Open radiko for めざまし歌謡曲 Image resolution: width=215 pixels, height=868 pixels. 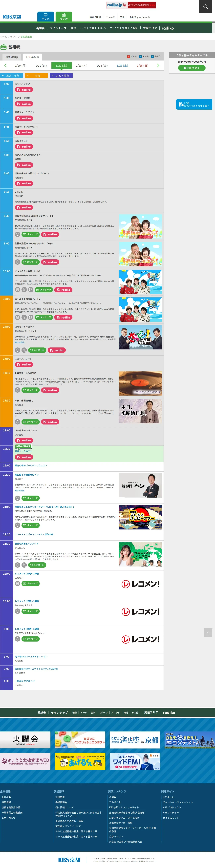coord(24,104)
